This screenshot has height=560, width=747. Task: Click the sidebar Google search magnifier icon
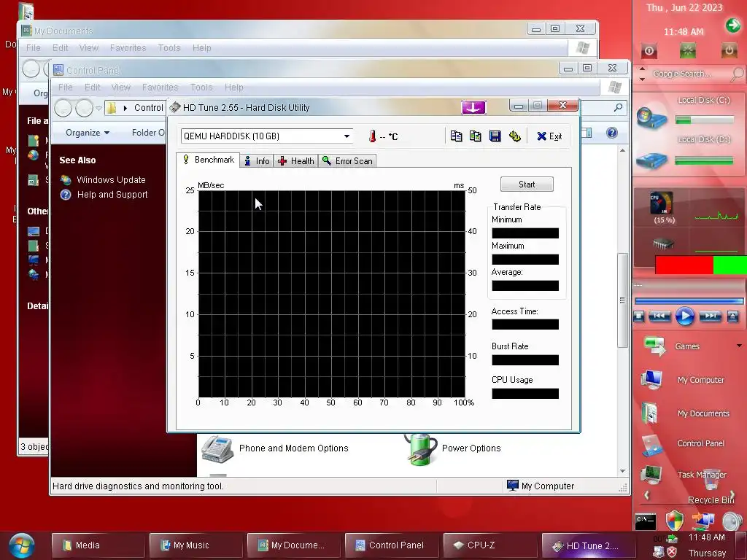pyautogui.click(x=737, y=74)
